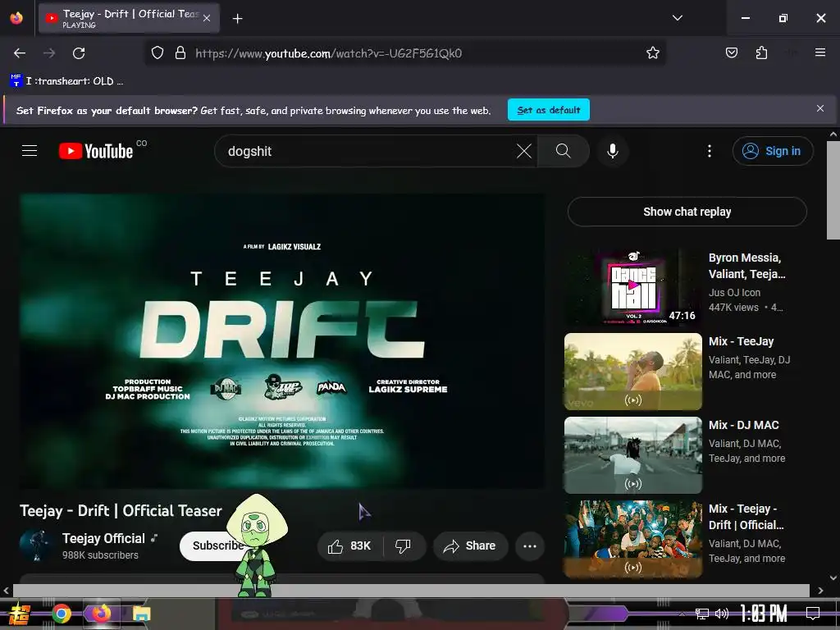Image resolution: width=840 pixels, height=630 pixels.
Task: Open the 'Byron Messia, Valiant, Teeja...' title
Action: [x=746, y=266]
